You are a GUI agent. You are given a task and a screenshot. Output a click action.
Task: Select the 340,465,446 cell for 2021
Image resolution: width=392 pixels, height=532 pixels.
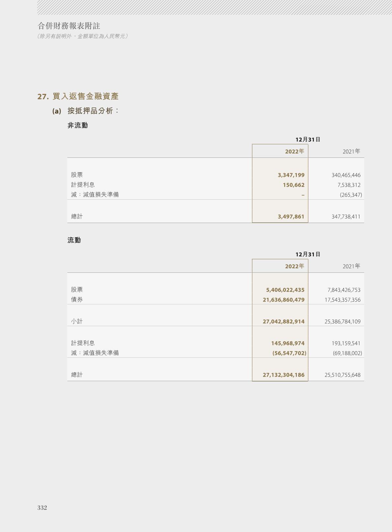point(346,175)
